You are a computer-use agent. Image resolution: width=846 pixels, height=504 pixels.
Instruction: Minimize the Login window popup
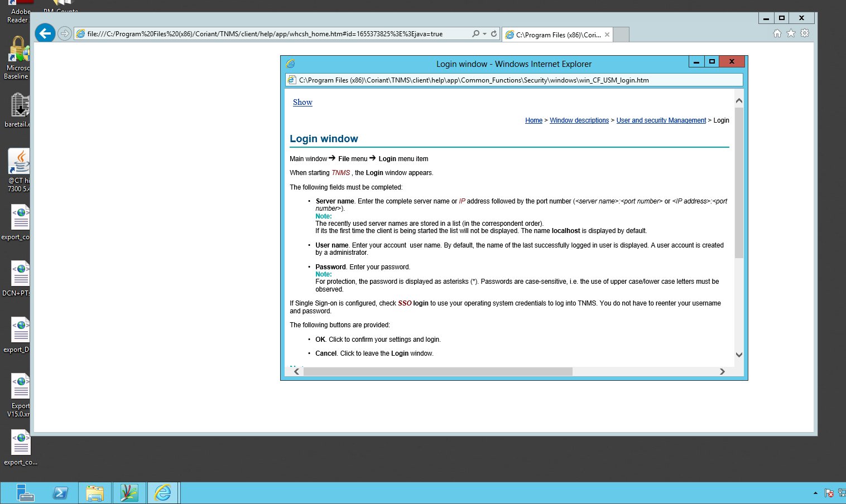(x=696, y=62)
